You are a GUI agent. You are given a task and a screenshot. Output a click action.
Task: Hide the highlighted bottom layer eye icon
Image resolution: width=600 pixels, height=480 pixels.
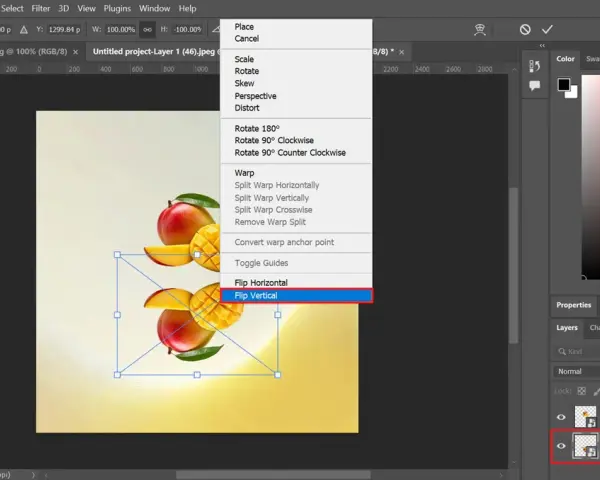coord(561,446)
